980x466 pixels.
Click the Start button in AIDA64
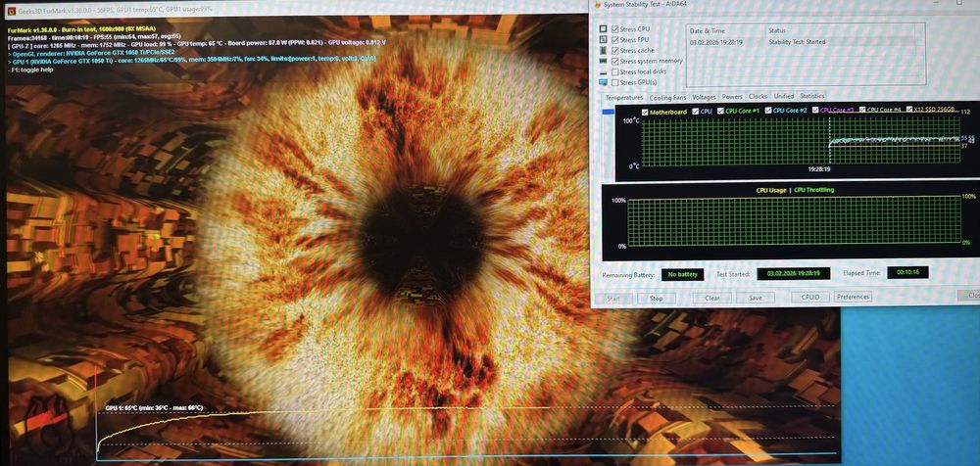(613, 299)
